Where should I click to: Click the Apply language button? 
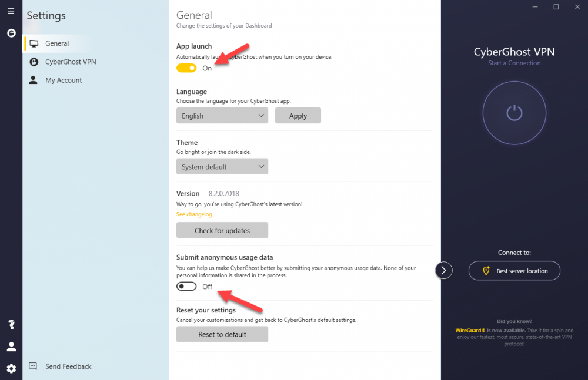click(x=298, y=116)
